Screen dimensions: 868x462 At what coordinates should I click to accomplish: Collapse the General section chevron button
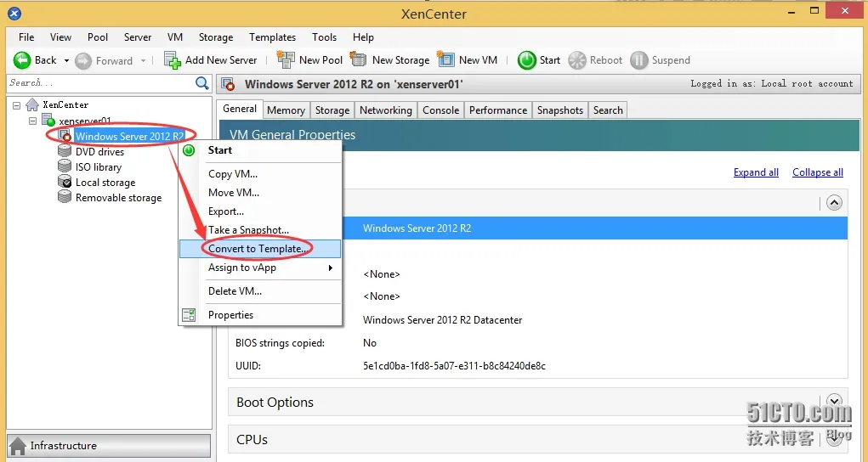point(834,202)
